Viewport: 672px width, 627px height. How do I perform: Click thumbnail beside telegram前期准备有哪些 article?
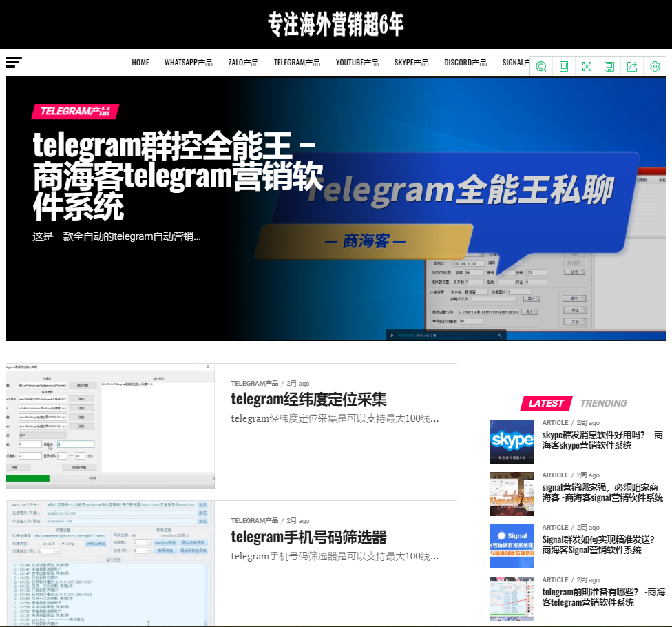(x=512, y=598)
